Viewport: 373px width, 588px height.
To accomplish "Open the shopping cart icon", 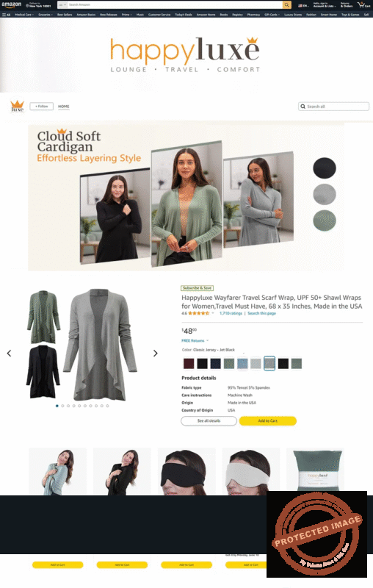I will pyautogui.click(x=363, y=5).
